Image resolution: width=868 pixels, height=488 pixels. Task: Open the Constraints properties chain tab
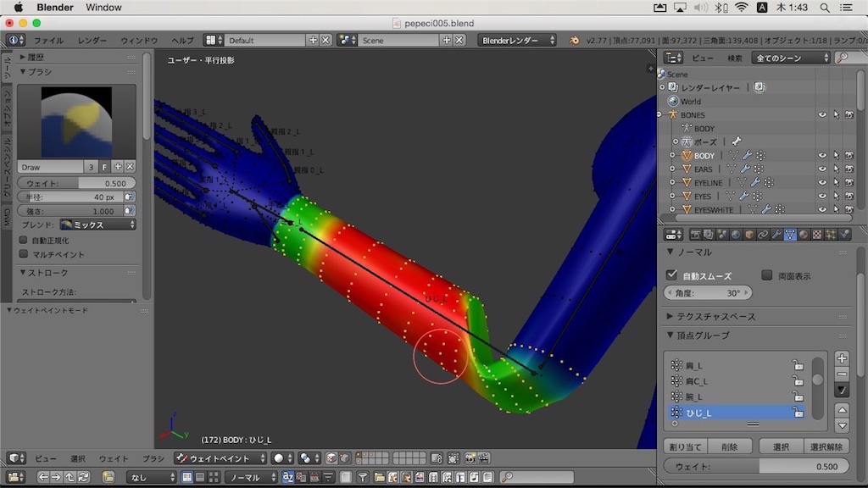763,235
